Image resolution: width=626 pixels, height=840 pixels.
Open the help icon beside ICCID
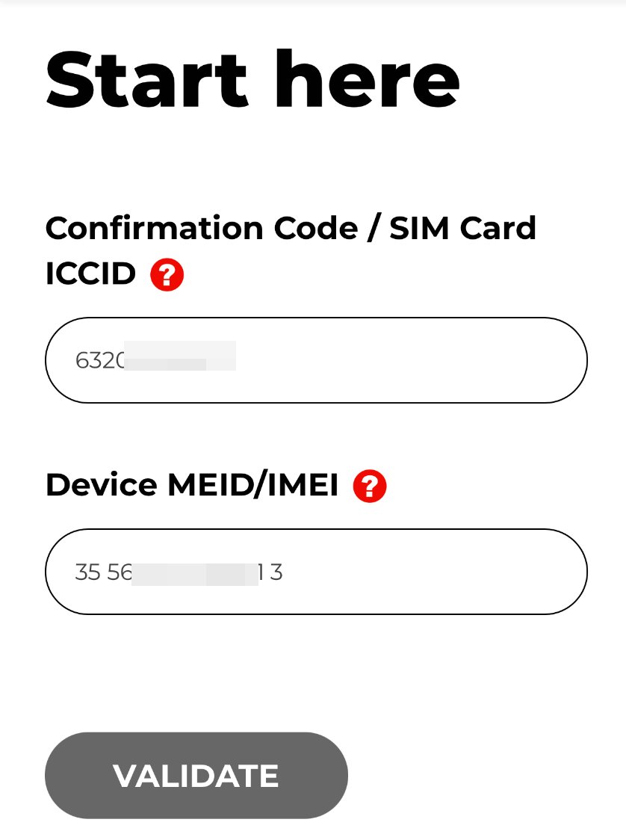coord(167,275)
